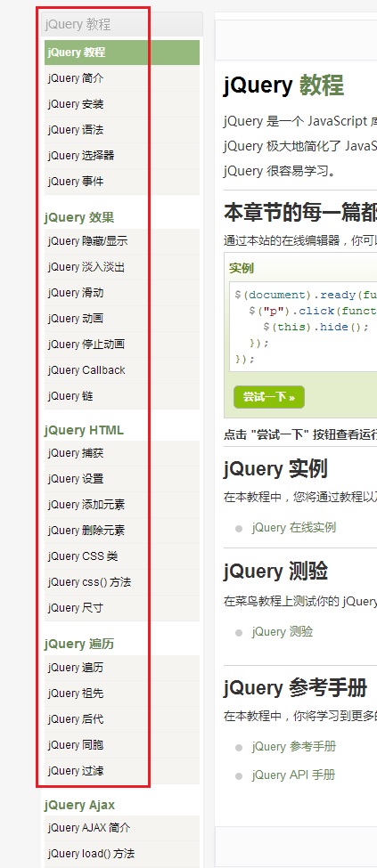This screenshot has height=868, width=377.
Task: Open jQuery 滑动 lesson
Action: (122, 293)
